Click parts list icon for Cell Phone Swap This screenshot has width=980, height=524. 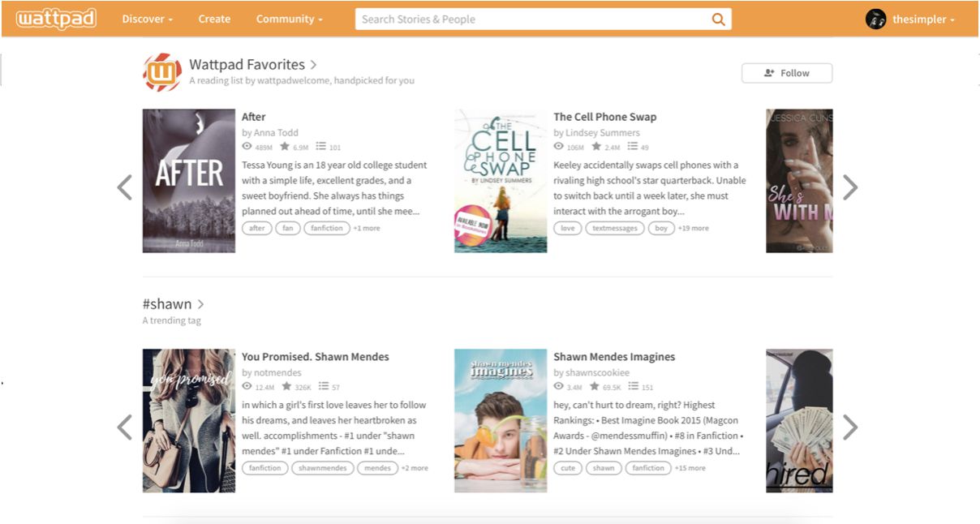tap(633, 147)
